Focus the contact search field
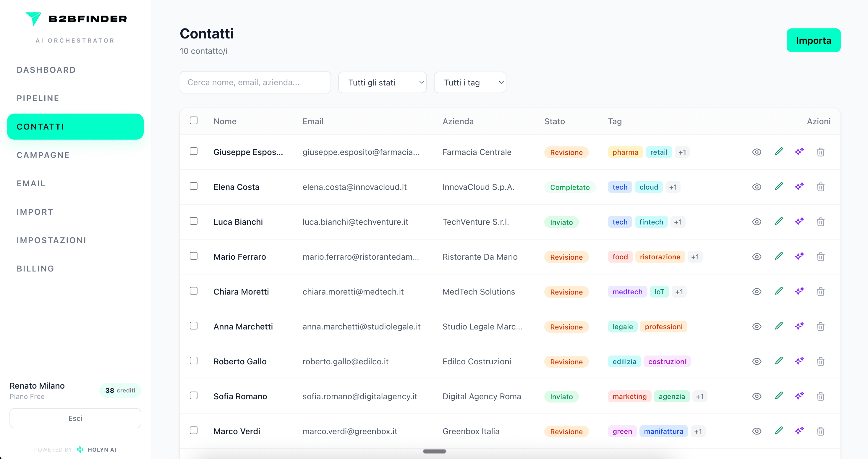 coord(255,82)
